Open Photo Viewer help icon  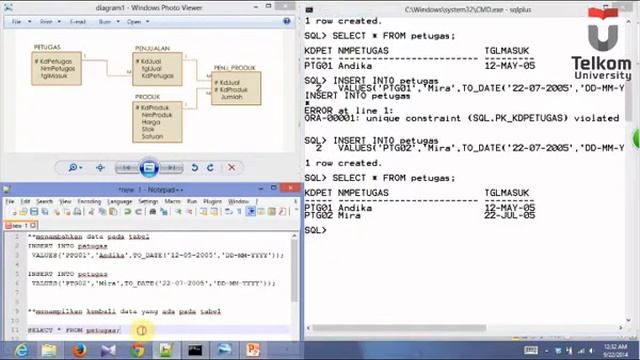[x=287, y=21]
